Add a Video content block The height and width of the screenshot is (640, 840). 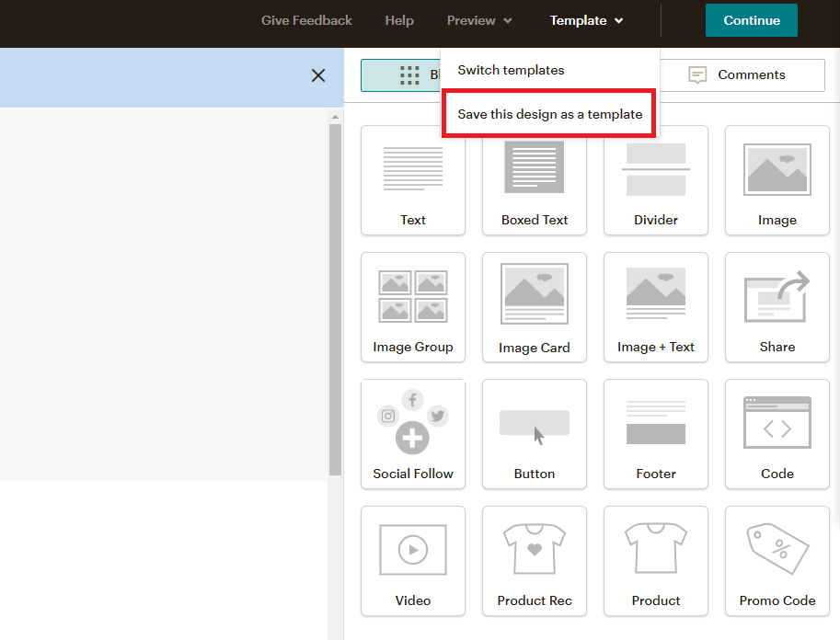tap(412, 561)
